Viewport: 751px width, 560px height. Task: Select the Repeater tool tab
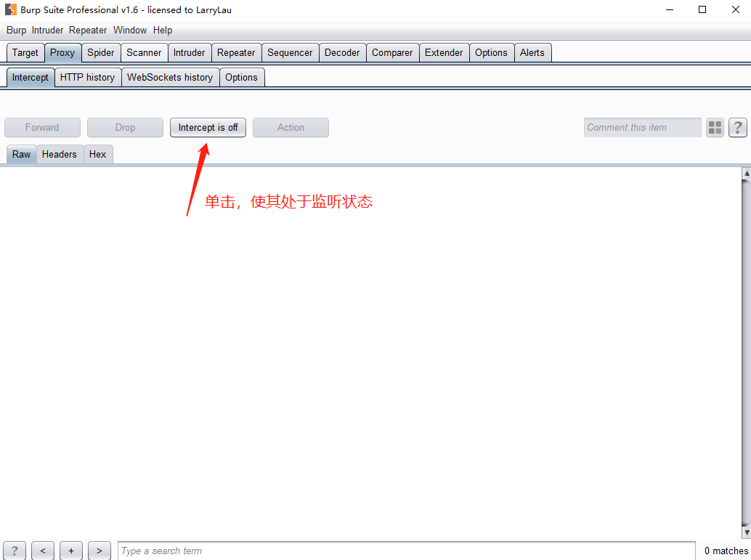pyautogui.click(x=236, y=52)
